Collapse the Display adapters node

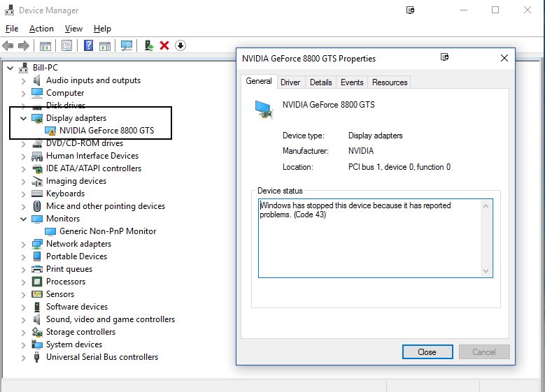click(x=23, y=118)
